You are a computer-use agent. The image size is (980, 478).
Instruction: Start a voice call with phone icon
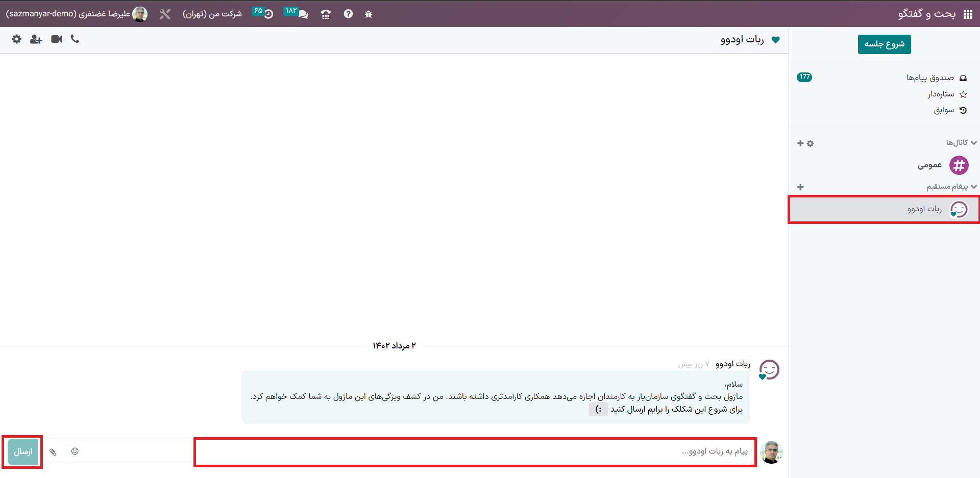(75, 39)
